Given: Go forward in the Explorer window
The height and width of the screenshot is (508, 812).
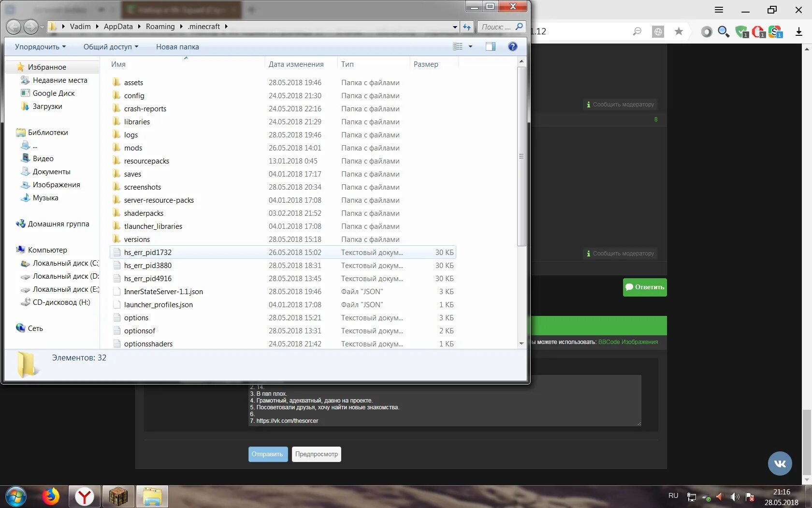Looking at the screenshot, I should (31, 27).
